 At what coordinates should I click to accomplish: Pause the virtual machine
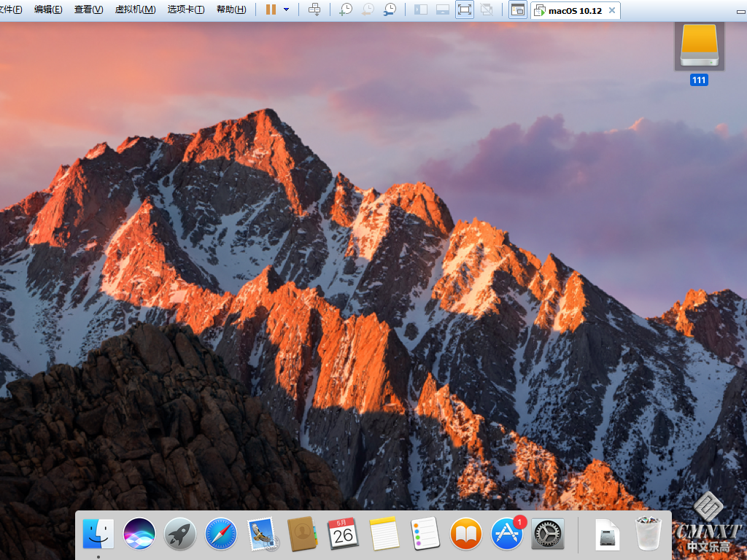point(271,9)
